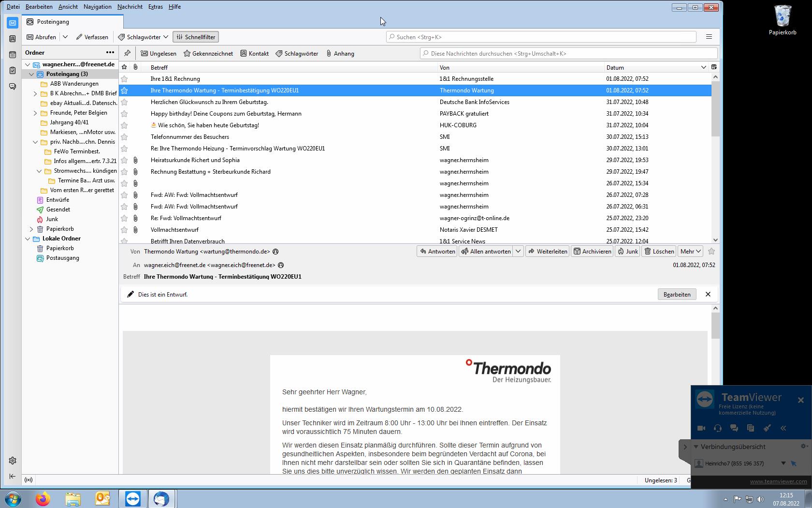Image resolution: width=812 pixels, height=508 pixels.
Task: Click the Löschen delete button
Action: 659,252
